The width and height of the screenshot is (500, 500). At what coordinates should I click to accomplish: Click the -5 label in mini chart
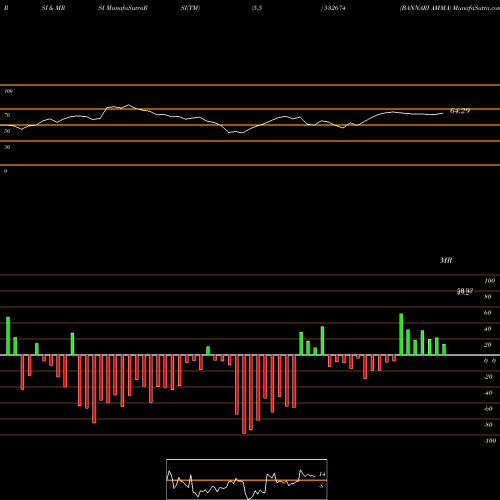pos(321,486)
